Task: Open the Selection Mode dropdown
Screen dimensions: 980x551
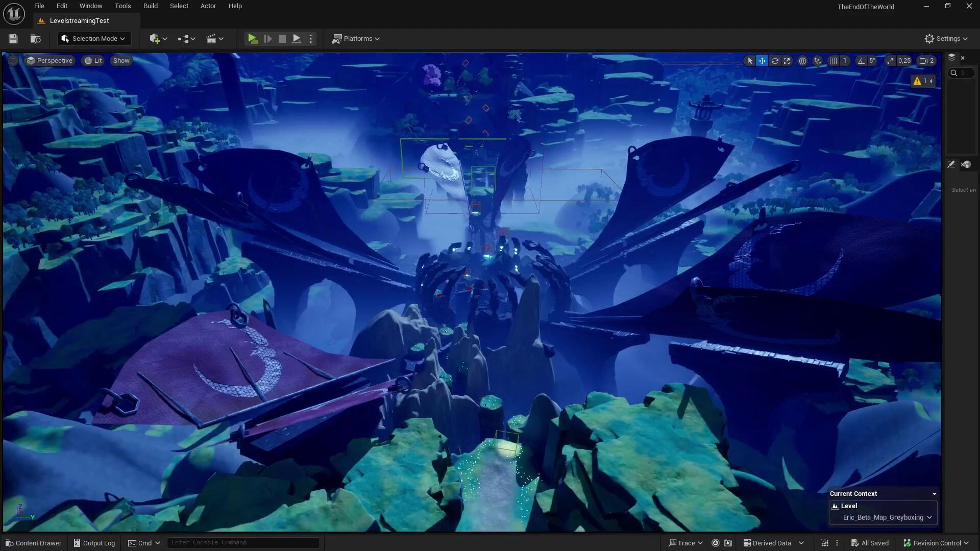Action: click(94, 39)
